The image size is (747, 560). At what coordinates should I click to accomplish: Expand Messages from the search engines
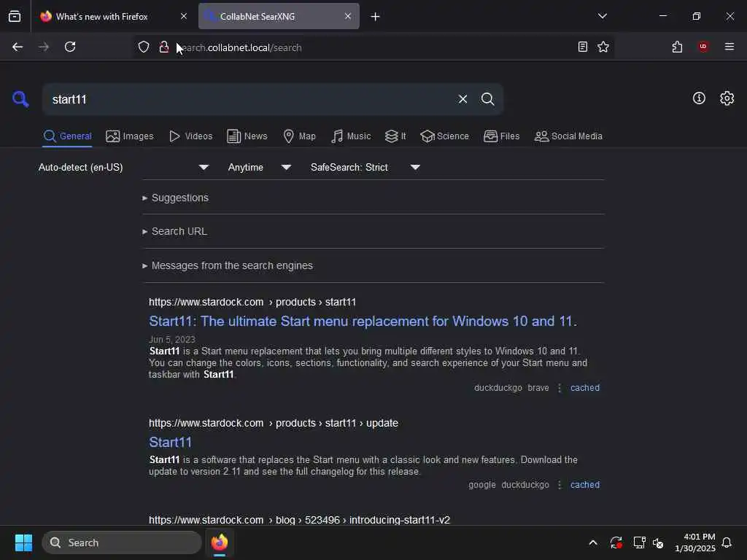click(228, 265)
